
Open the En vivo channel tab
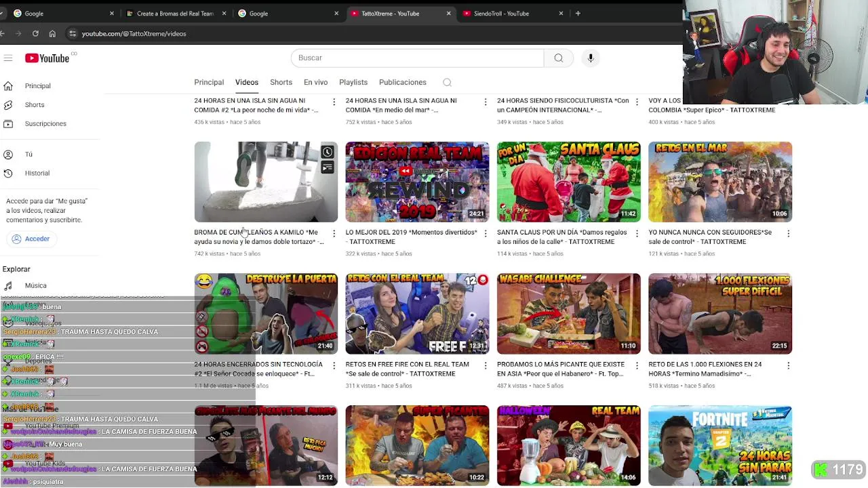pyautogui.click(x=315, y=82)
